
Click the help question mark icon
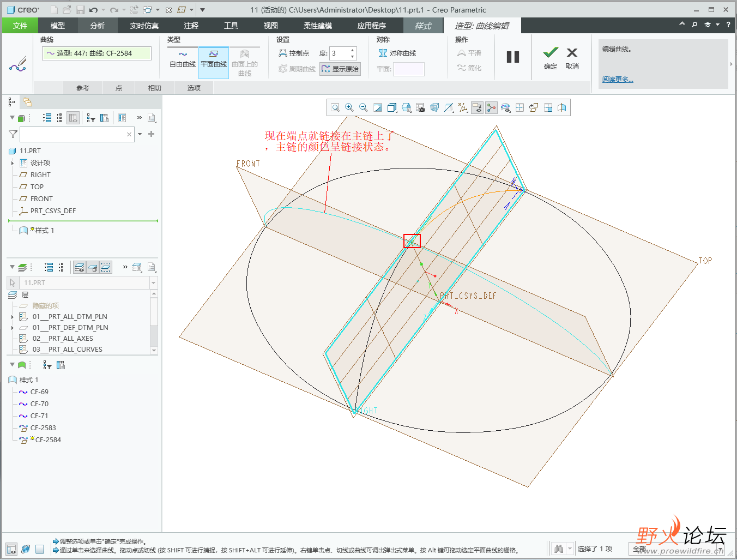point(728,25)
